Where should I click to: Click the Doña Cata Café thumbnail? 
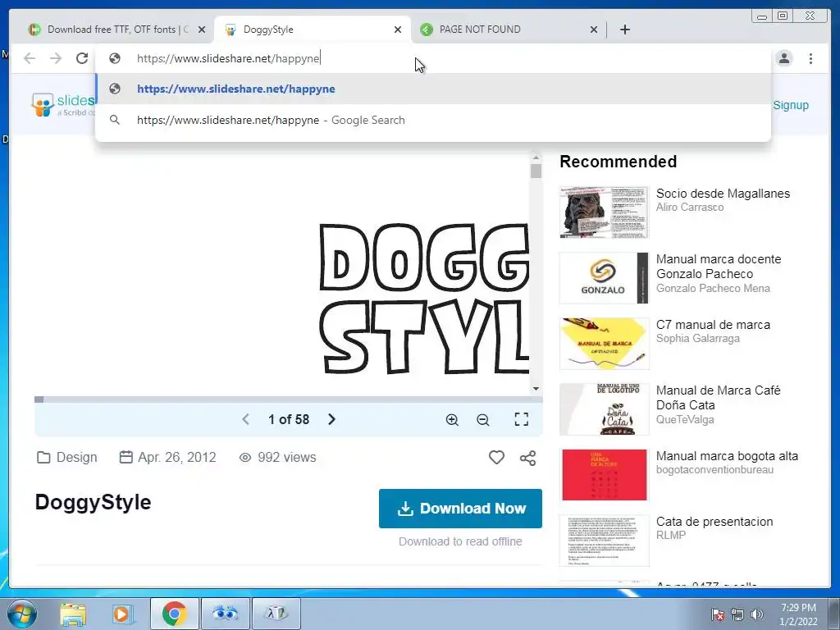(x=605, y=409)
